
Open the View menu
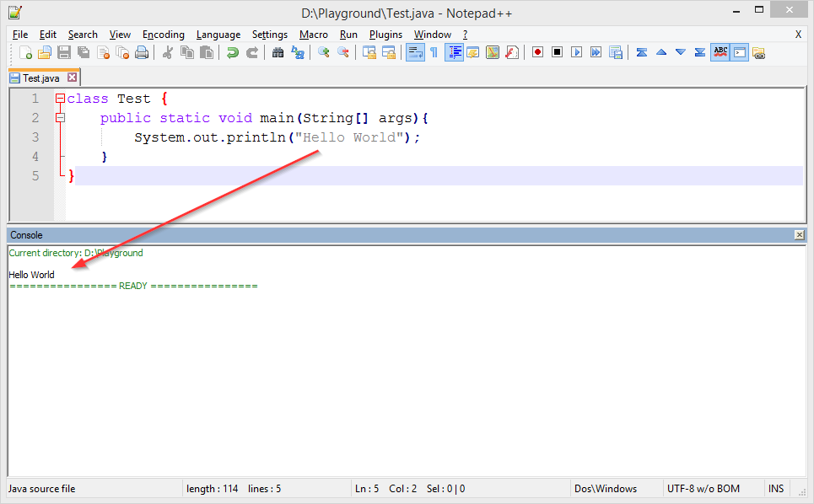[120, 35]
